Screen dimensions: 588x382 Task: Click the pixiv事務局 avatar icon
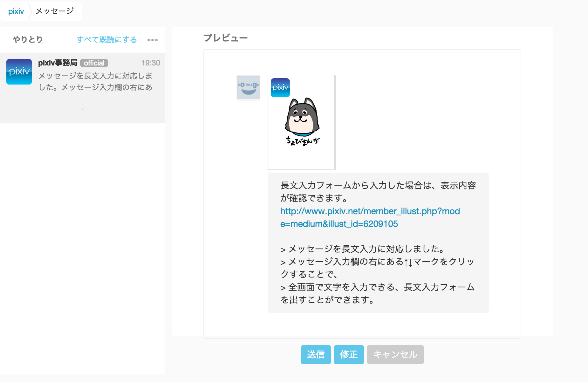(19, 72)
